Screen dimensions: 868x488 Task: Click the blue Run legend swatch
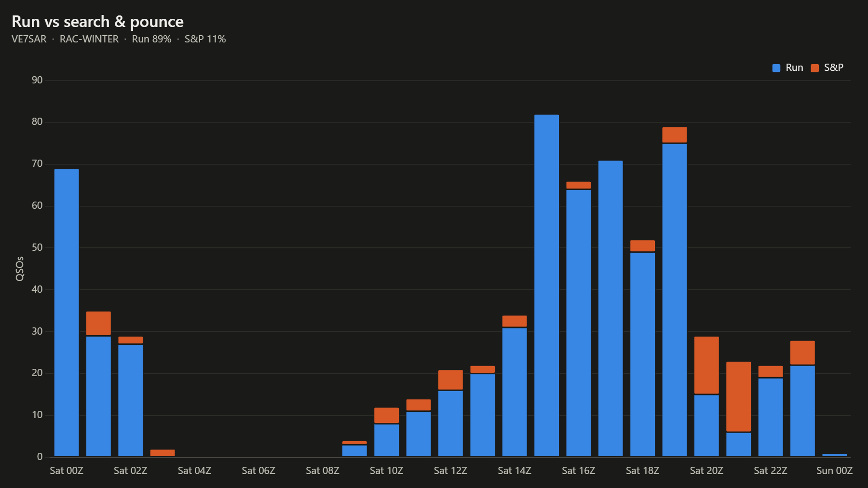(x=776, y=68)
